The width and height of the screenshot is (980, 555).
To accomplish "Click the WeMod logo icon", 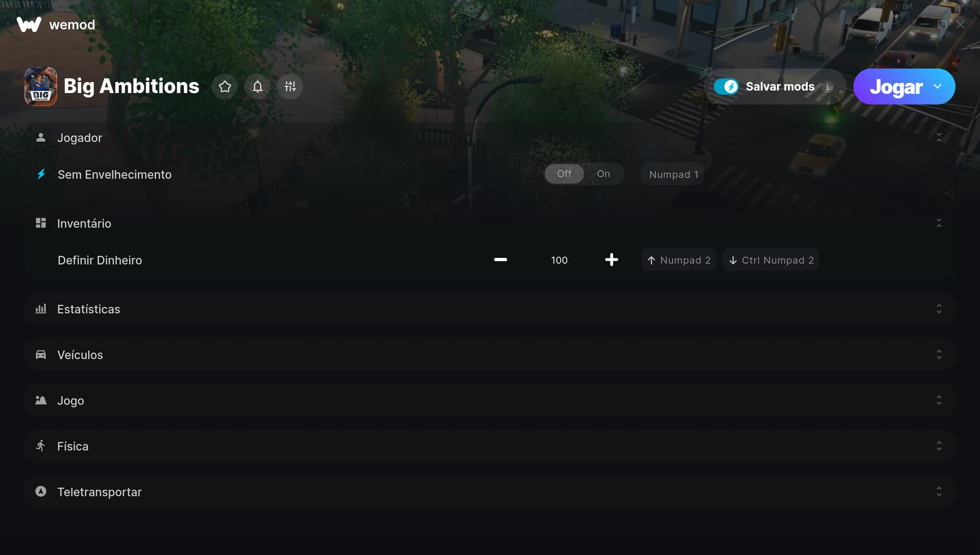I will 29,24.
